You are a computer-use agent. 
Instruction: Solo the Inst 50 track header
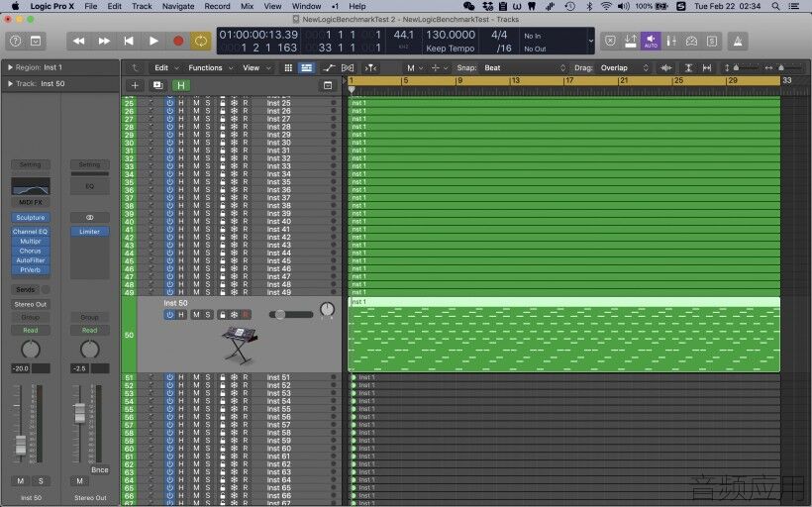point(208,314)
